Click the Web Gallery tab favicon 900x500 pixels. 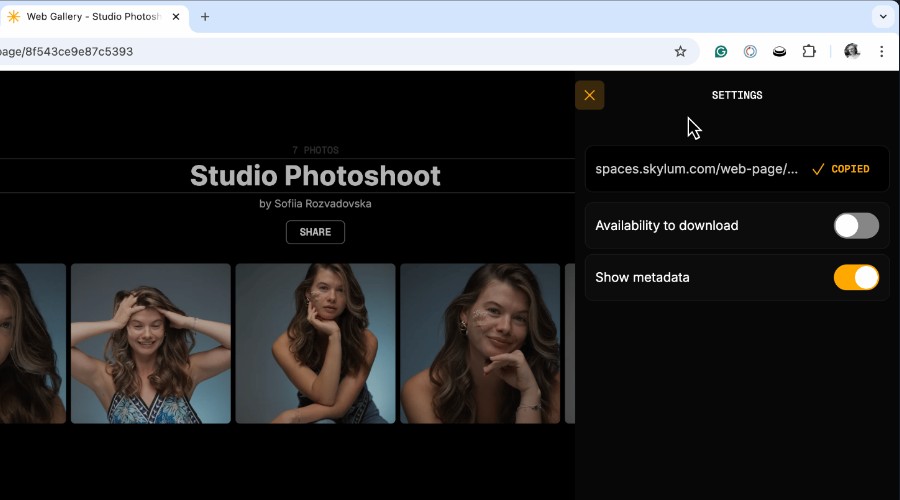pos(13,17)
